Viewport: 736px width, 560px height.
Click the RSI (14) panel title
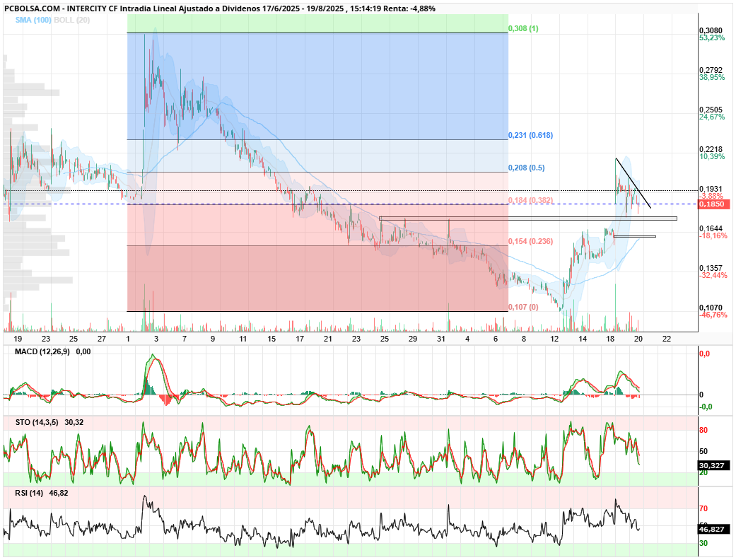tap(29, 494)
